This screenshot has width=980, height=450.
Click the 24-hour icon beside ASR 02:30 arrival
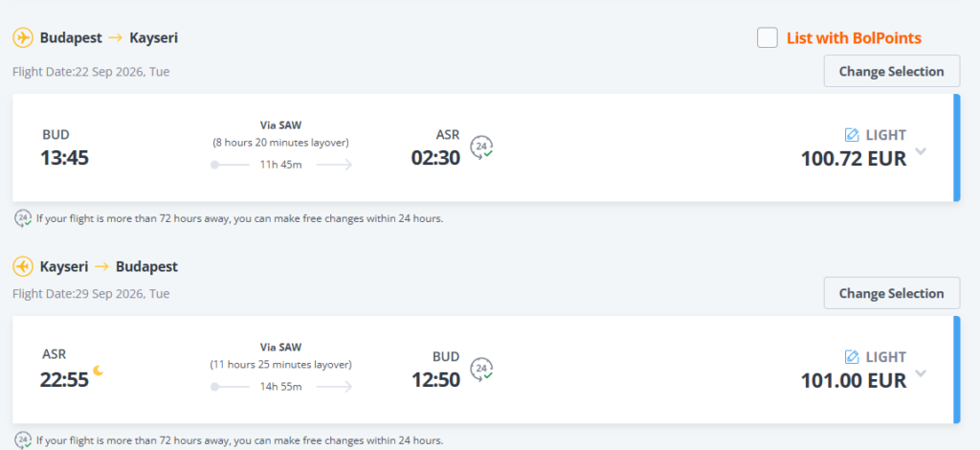(x=483, y=147)
